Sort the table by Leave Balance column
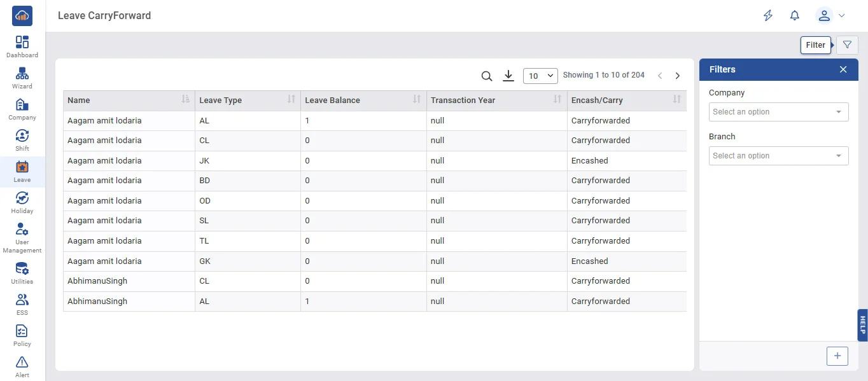The width and height of the screenshot is (868, 381). coord(416,100)
